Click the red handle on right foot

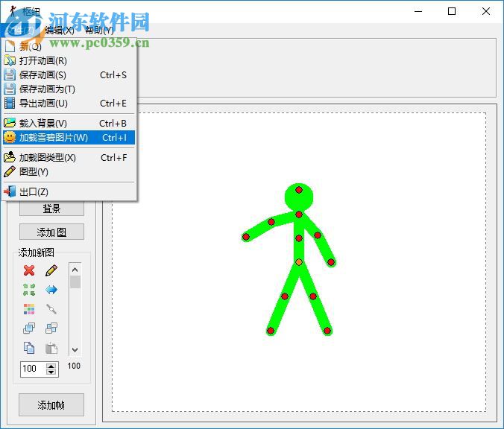click(x=327, y=331)
